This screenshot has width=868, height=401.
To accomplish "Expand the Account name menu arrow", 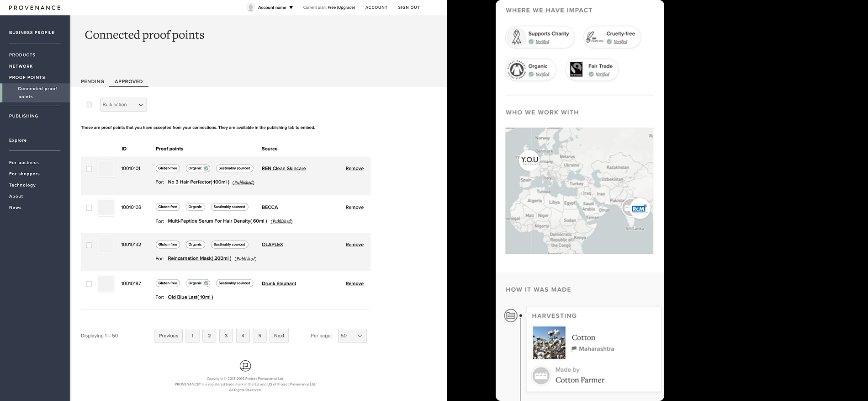I will click(291, 7).
